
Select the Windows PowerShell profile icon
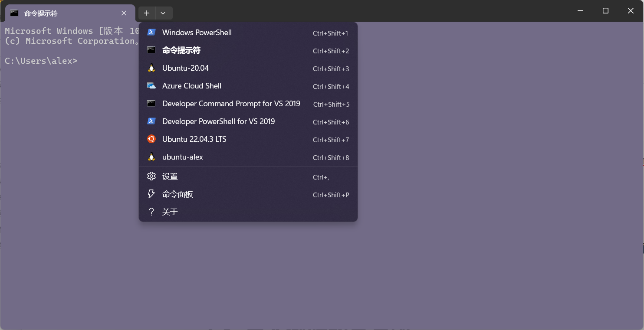[x=151, y=33]
